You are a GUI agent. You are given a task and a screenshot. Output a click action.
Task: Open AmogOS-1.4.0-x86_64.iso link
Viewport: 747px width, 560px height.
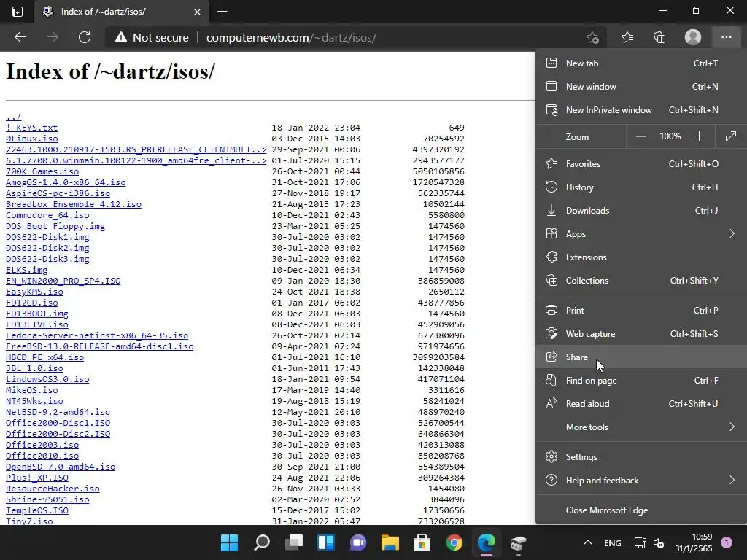(66, 182)
